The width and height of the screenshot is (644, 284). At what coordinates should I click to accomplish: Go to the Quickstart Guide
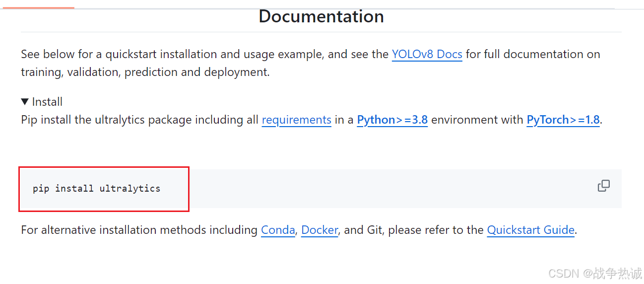pos(530,230)
